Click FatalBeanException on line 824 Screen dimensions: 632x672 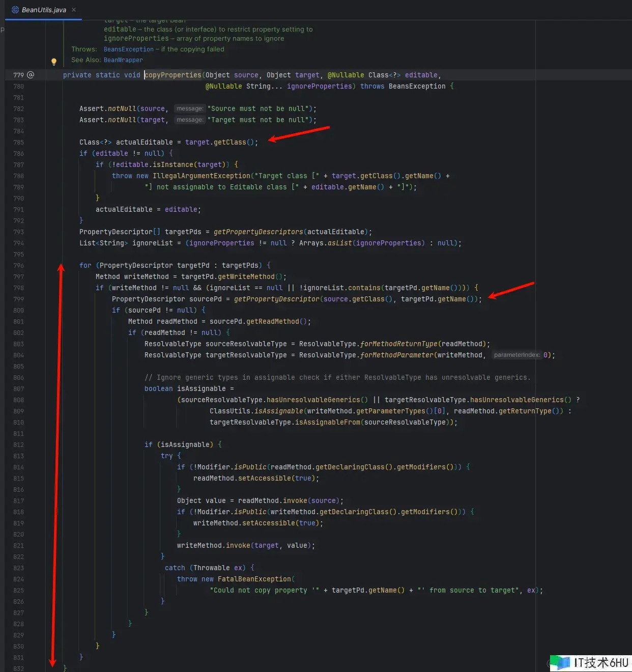[254, 579]
